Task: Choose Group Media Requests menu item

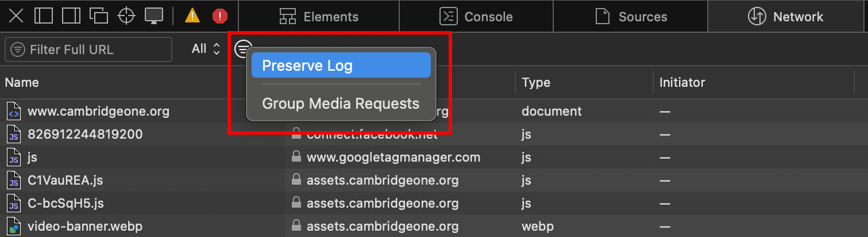Action: (341, 104)
